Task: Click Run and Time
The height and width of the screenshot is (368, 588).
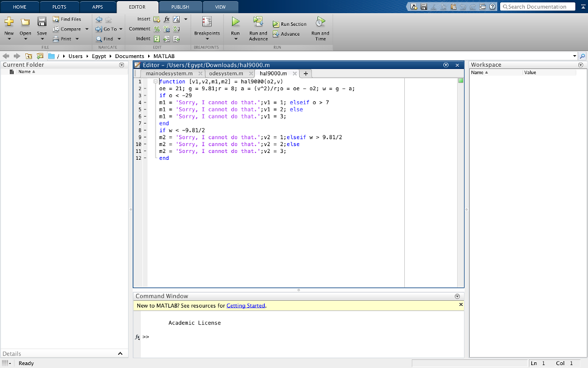Action: (x=320, y=28)
